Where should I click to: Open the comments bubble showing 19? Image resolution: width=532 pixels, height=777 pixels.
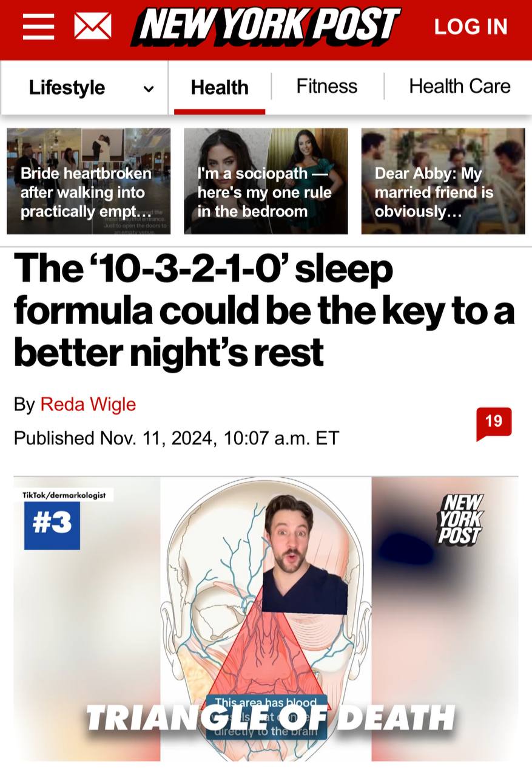coord(494,423)
